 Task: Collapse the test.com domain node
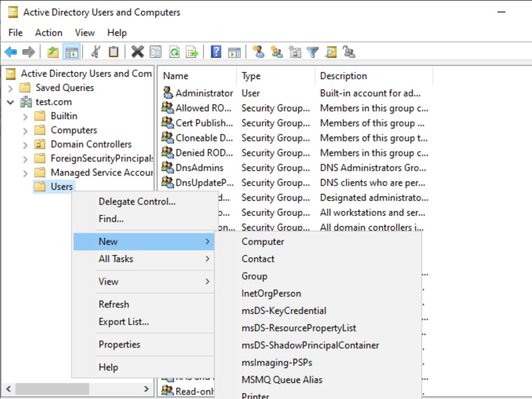[11, 102]
